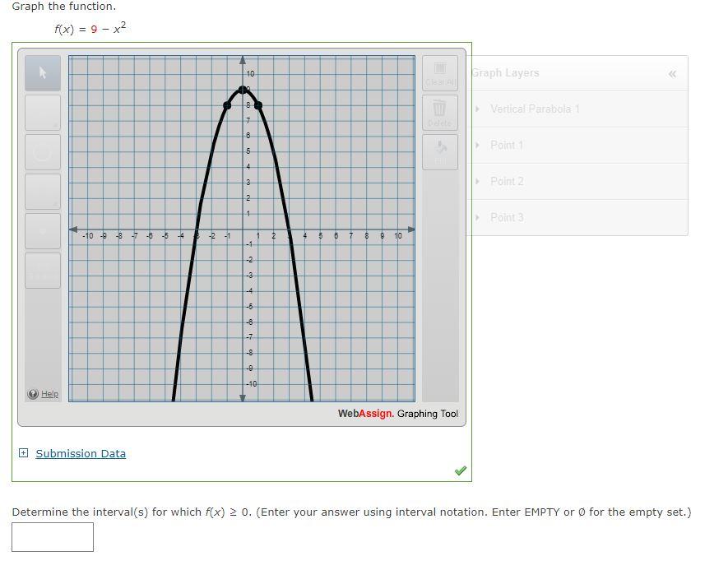Image resolution: width=728 pixels, height=570 pixels.
Task: Click the Help link
Action: pyautogui.click(x=49, y=393)
